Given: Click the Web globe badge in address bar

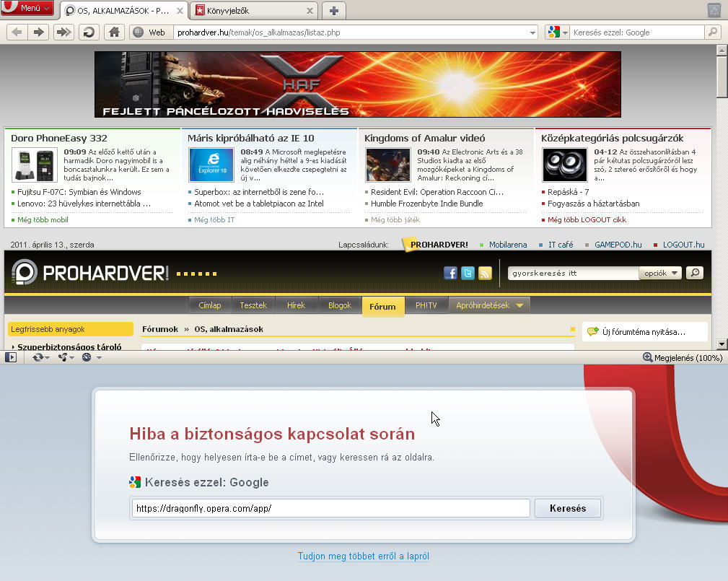Looking at the screenshot, I should pos(149,32).
